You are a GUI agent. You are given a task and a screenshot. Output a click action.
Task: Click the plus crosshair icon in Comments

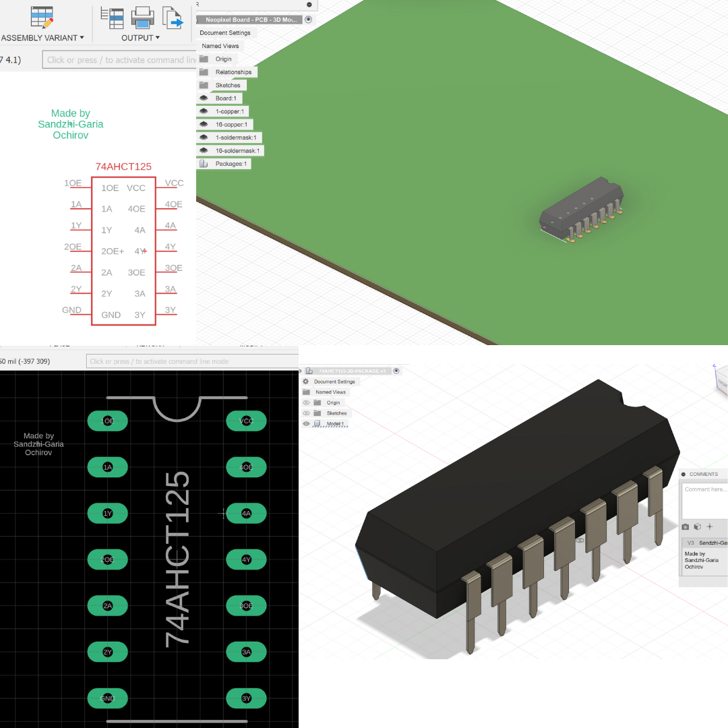tap(709, 526)
